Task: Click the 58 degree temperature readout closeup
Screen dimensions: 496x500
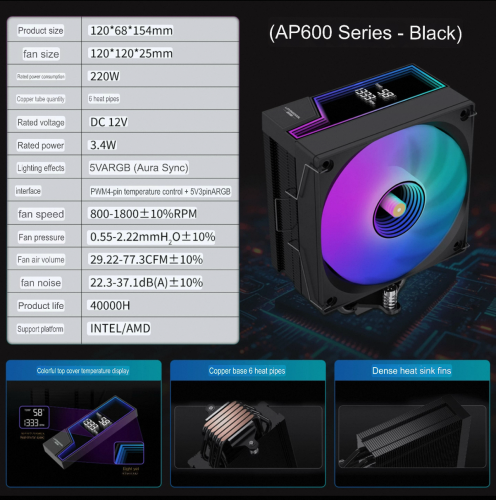Action: (34, 417)
